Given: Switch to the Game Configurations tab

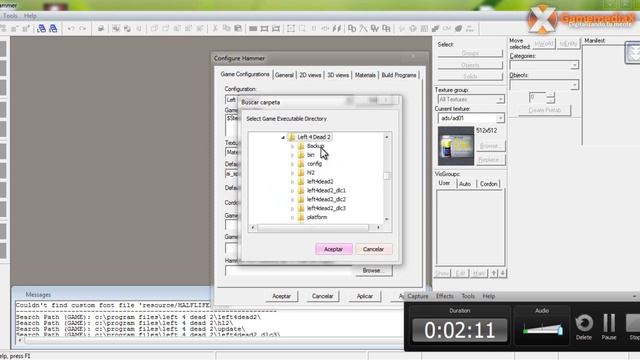Looking at the screenshot, I should (x=245, y=74).
